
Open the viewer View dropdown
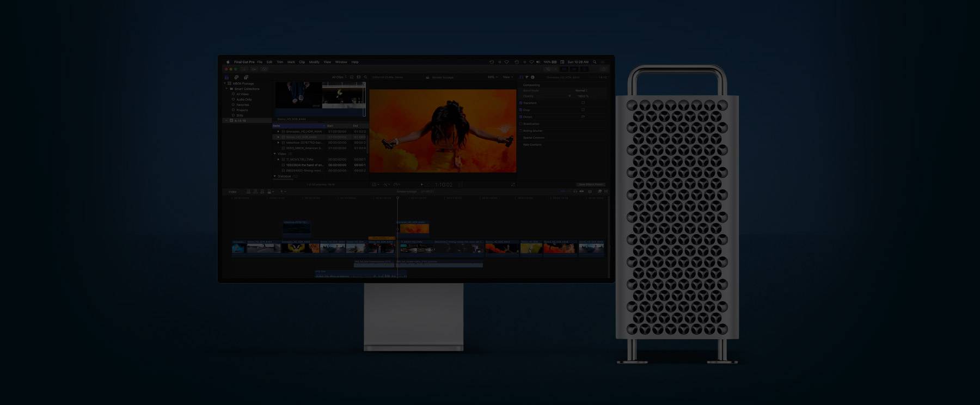(x=507, y=77)
